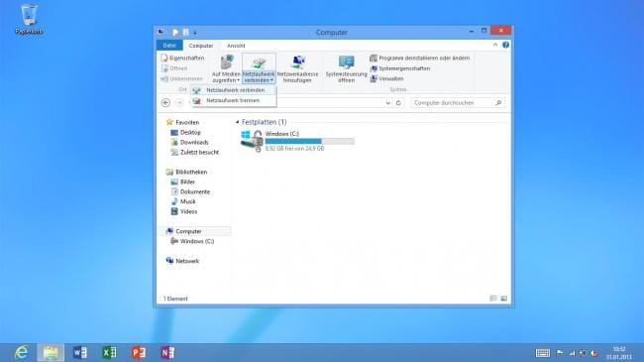644x362 pixels.
Task: Click the 1 Element status bar text
Action: pos(175,299)
